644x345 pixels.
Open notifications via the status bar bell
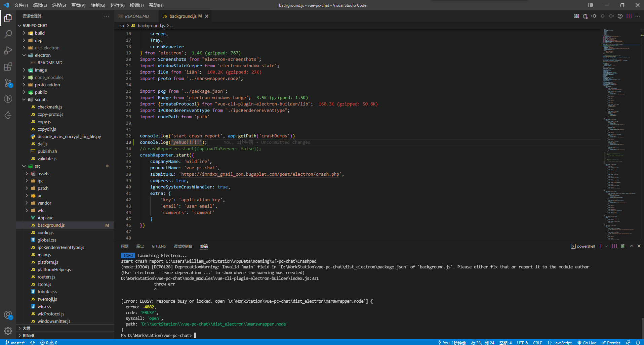click(637, 342)
